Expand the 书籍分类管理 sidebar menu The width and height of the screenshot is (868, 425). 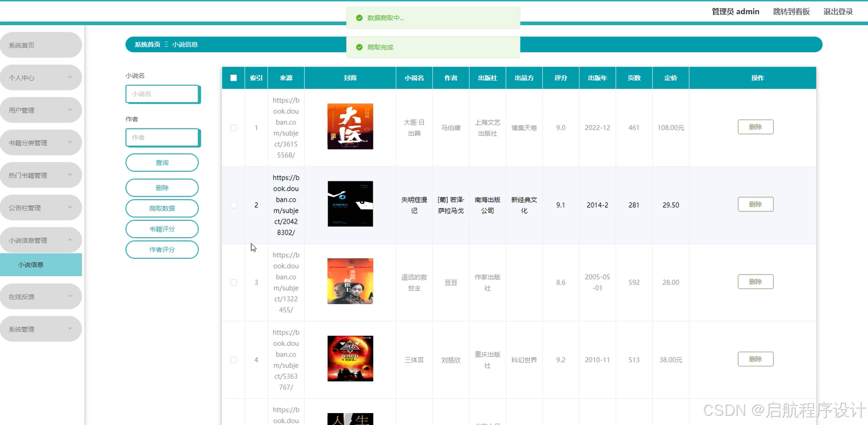point(41,143)
